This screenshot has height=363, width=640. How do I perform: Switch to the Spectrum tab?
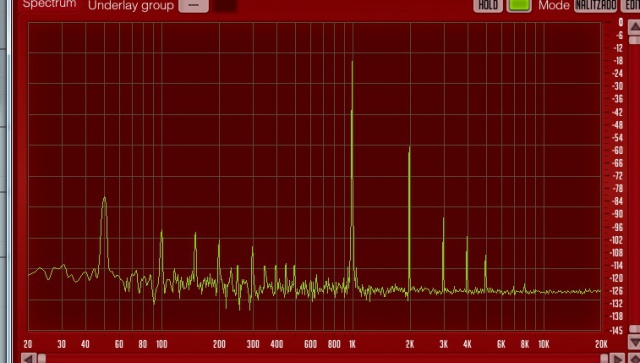[x=49, y=4]
